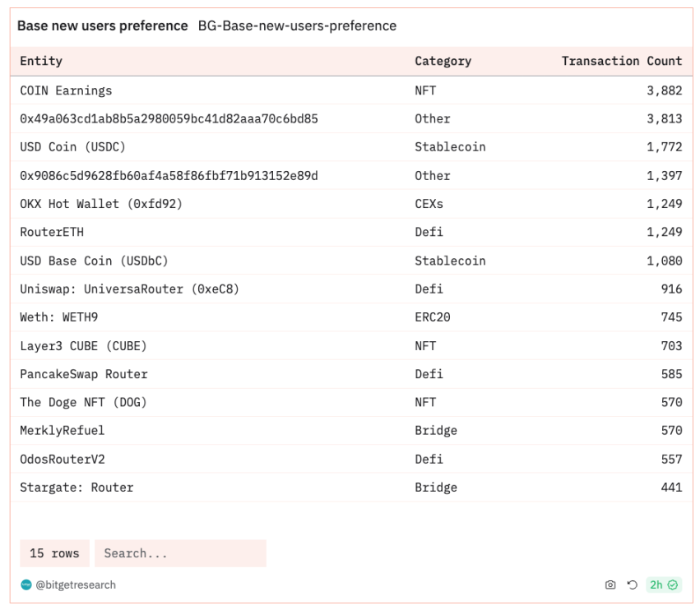
Task: Open the @bitgetresearch profile link
Action: pyautogui.click(x=76, y=585)
